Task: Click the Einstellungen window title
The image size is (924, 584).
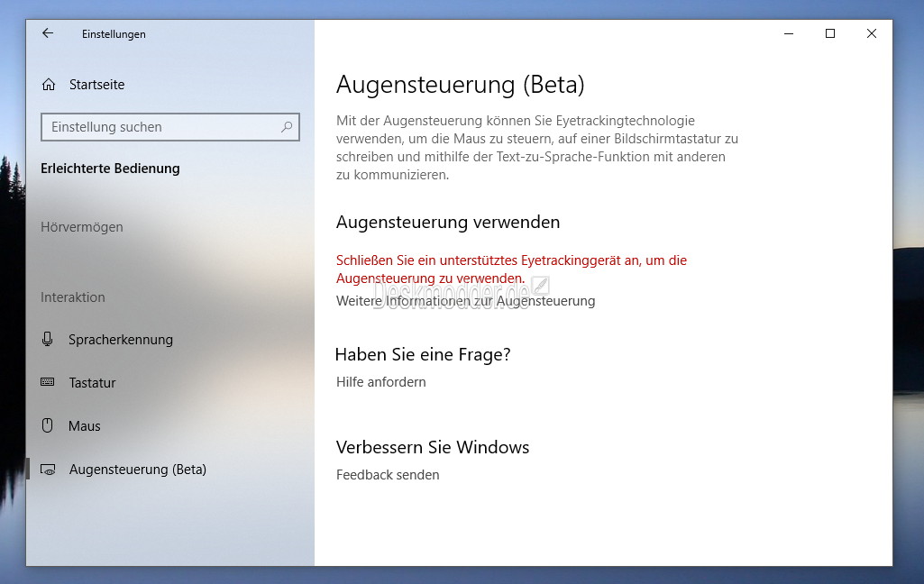Action: point(114,34)
